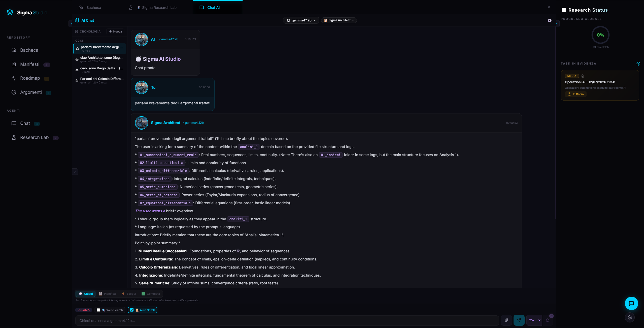Open the 25x multiplier dropdown
The height and width of the screenshot is (328, 644).
pos(535,320)
